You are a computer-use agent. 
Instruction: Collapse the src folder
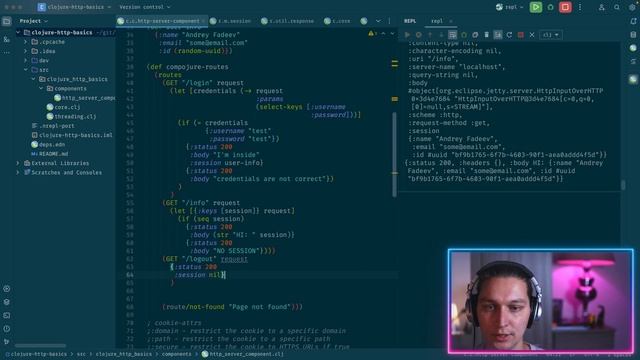[x=26, y=70]
